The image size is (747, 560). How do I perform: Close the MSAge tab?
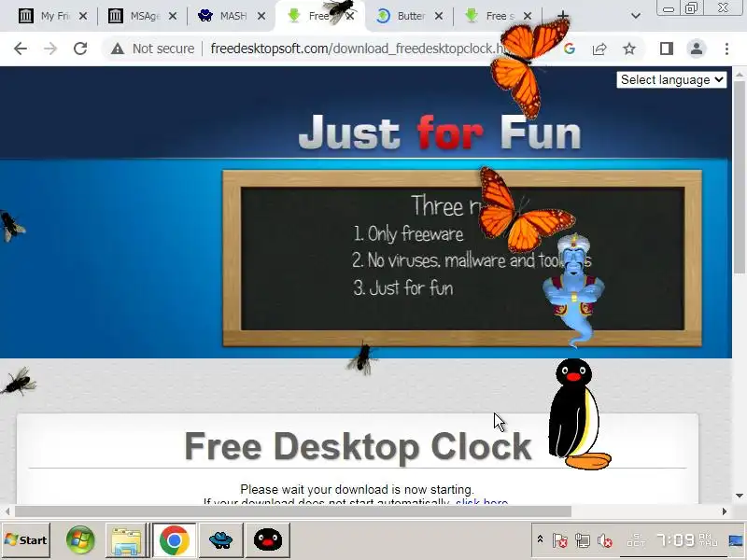click(173, 16)
